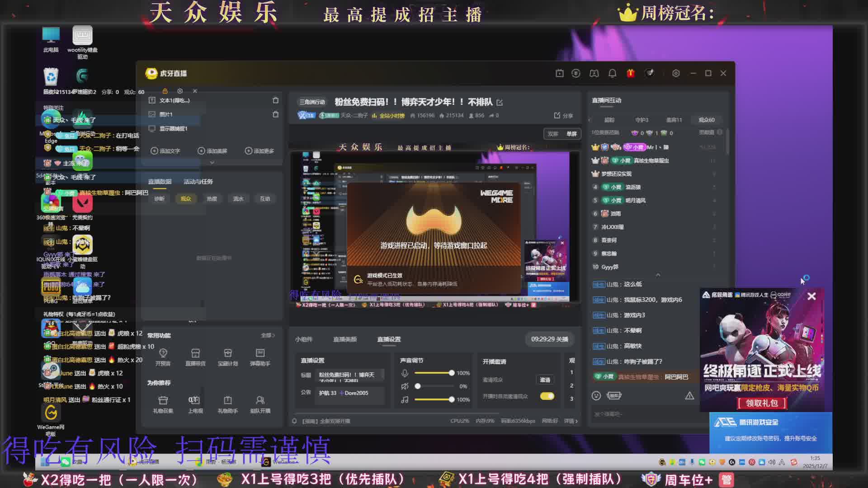Screen dimensions: 868x488
Task: Switch preview to 双屏 dual-screen mode
Action: [553, 134]
